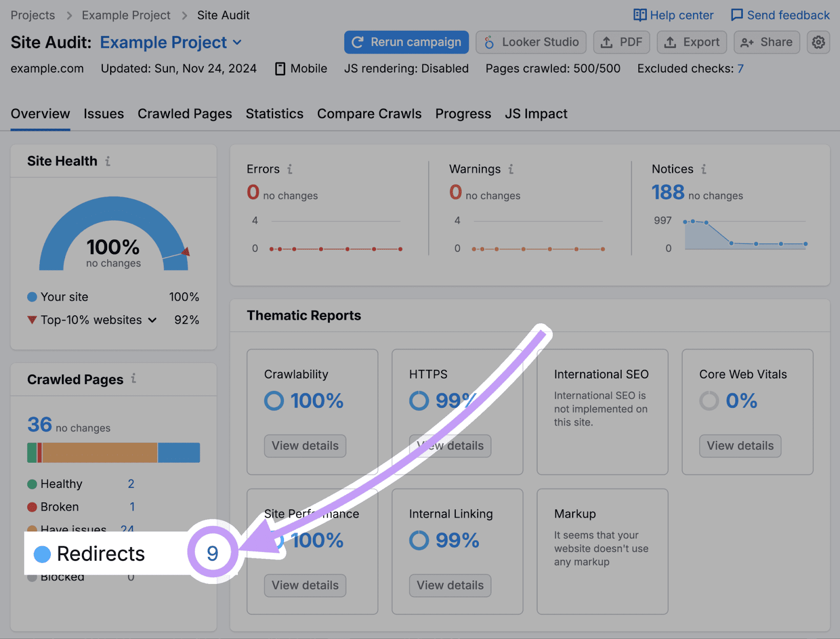This screenshot has height=639, width=840.
Task: Open the Looker Studio integration
Action: click(x=531, y=42)
